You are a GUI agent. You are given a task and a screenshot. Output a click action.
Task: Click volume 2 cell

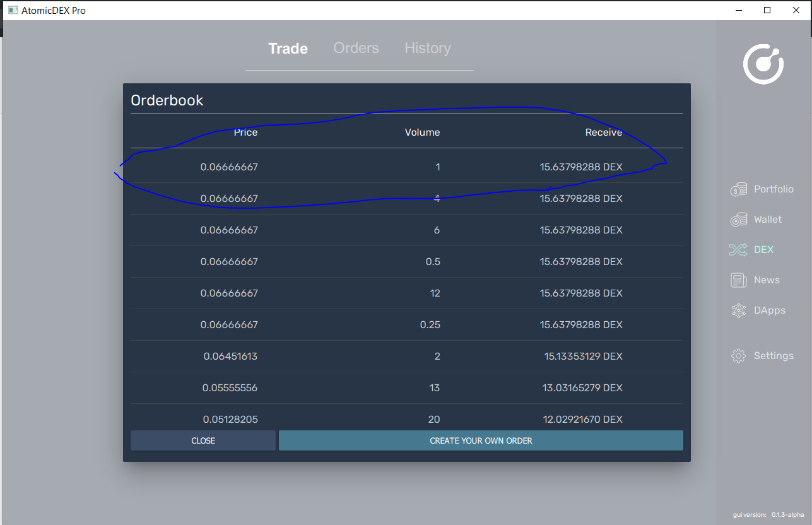pyautogui.click(x=437, y=357)
